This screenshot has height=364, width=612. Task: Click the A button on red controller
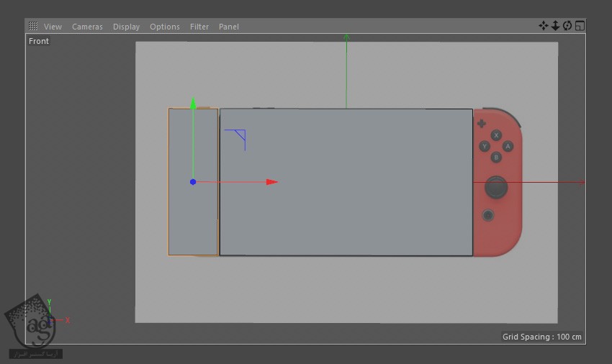click(508, 146)
